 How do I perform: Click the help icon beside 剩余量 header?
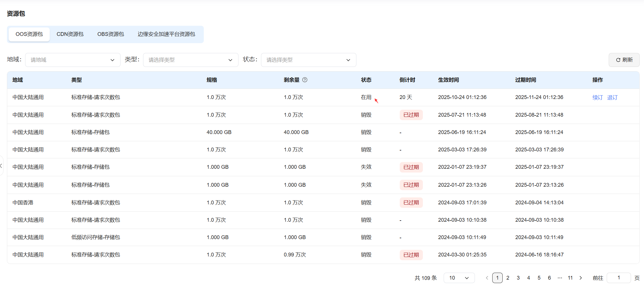tap(305, 80)
